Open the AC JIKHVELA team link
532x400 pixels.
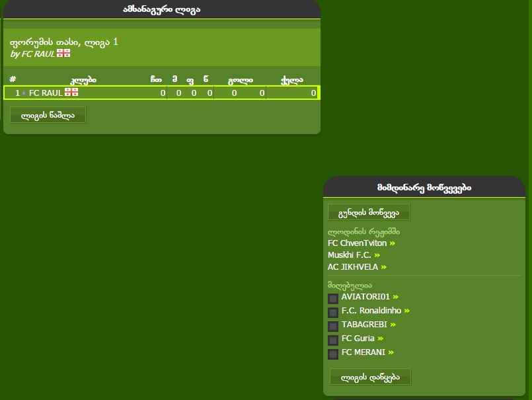point(352,267)
